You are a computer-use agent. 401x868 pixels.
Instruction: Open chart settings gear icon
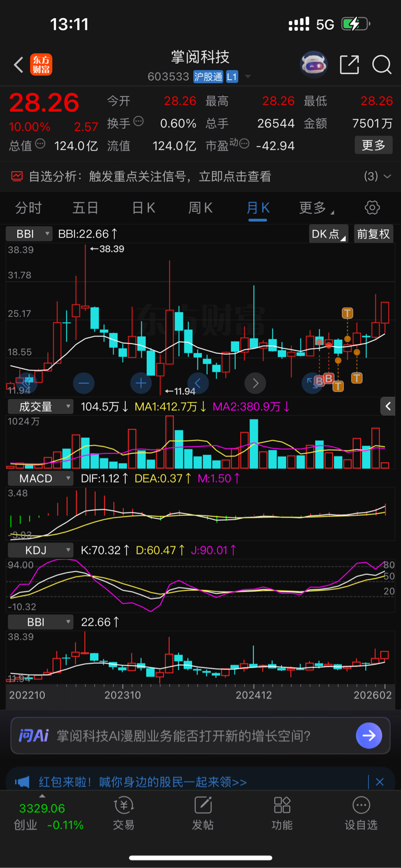pyautogui.click(x=372, y=208)
